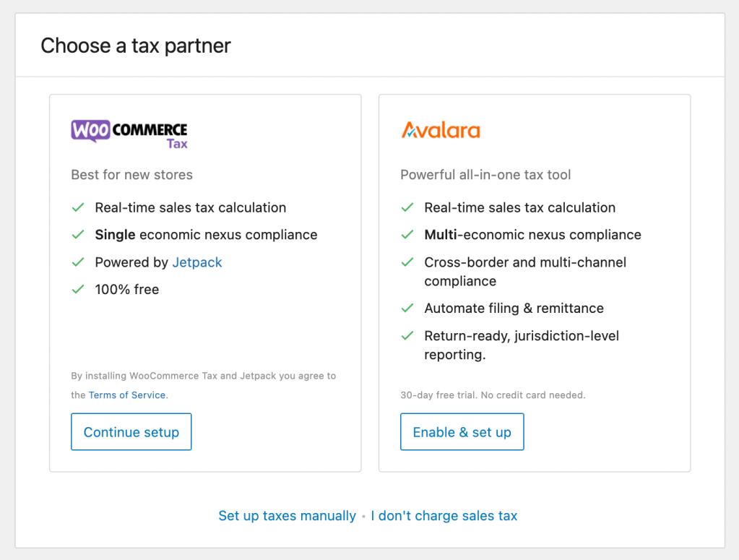The width and height of the screenshot is (739, 560).
Task: Click the 'Choose a tax partner' heading
Action: tap(135, 46)
